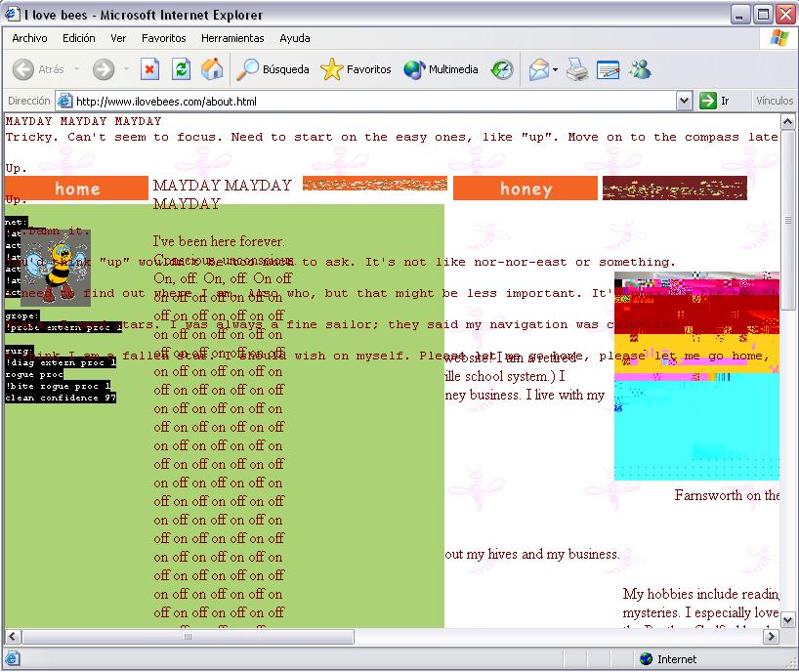This screenshot has width=799, height=672.
Task: Expand the Atrás history dropdown arrow
Action: (x=75, y=69)
